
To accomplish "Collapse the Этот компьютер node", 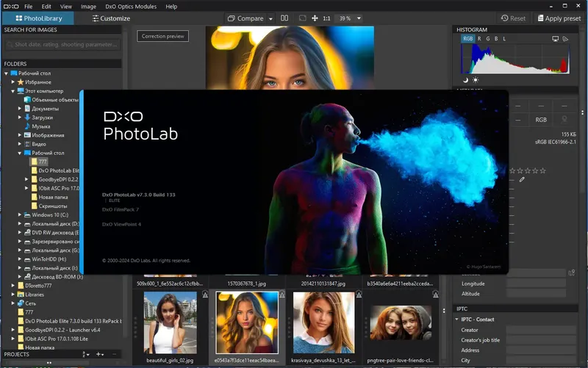I will point(13,91).
